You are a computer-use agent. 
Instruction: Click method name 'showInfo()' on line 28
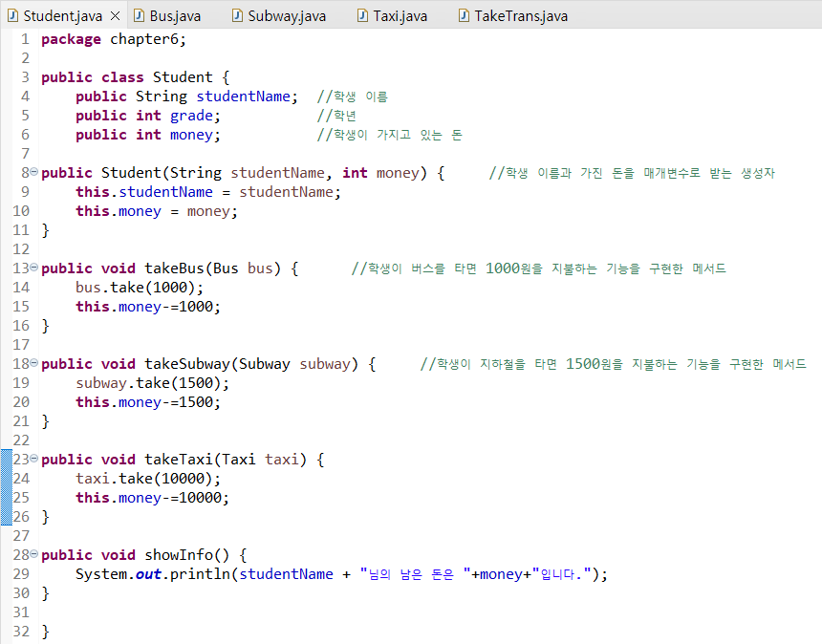[187, 555]
